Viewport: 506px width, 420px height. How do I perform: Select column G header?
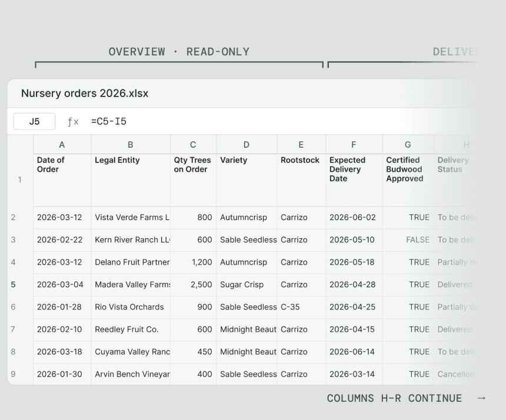[408, 145]
